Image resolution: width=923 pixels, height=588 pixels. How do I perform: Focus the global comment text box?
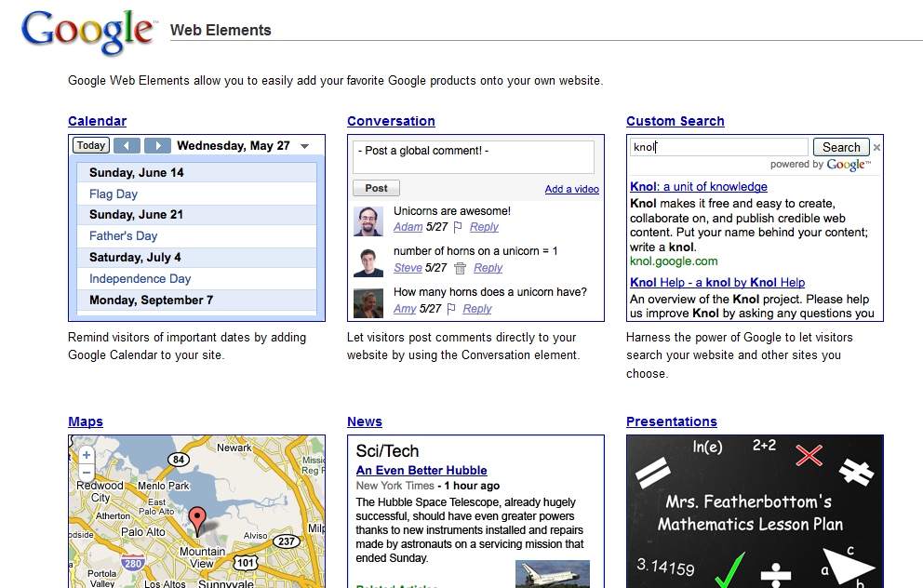pos(474,156)
